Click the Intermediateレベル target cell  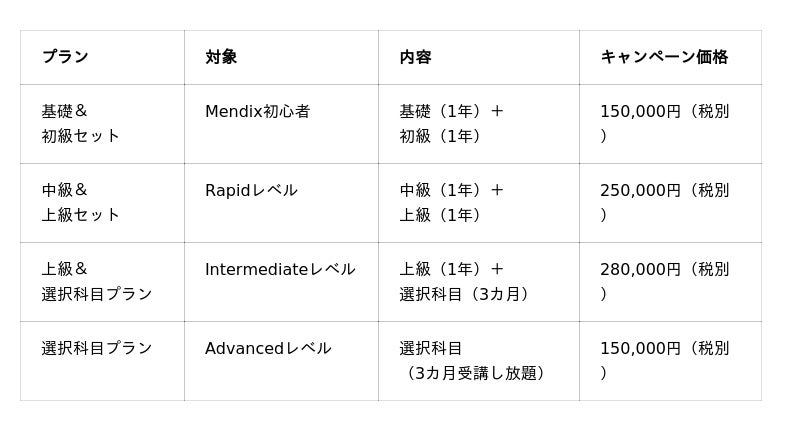282,282
